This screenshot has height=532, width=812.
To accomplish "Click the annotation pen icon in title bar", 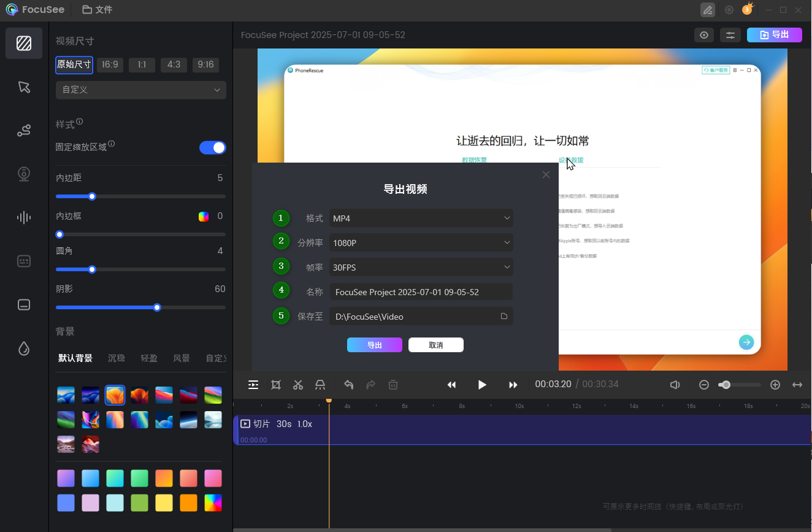I will [708, 10].
